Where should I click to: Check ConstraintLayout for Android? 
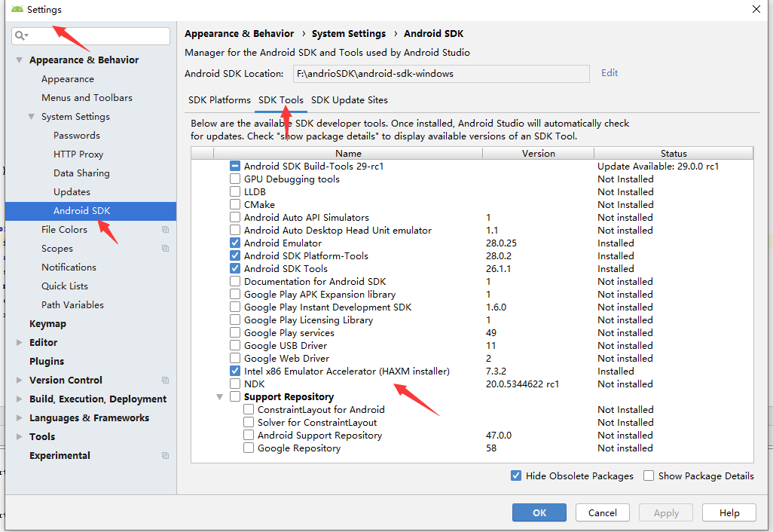pyautogui.click(x=249, y=410)
